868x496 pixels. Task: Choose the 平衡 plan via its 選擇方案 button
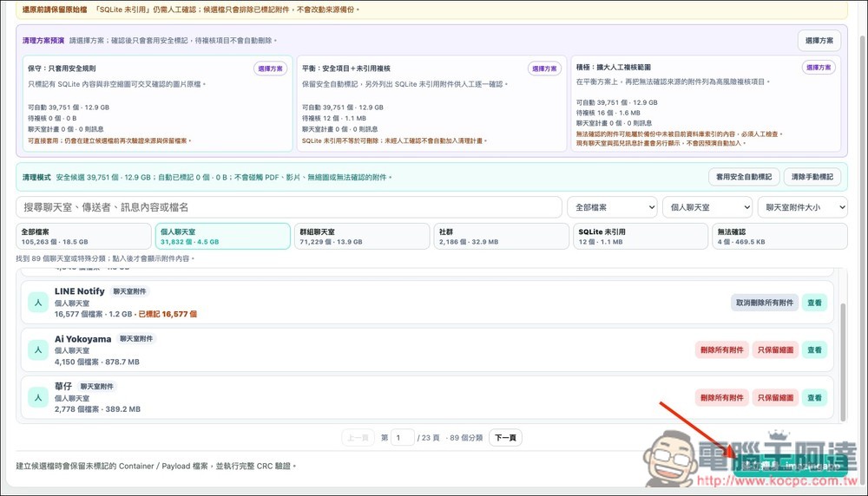tap(544, 69)
